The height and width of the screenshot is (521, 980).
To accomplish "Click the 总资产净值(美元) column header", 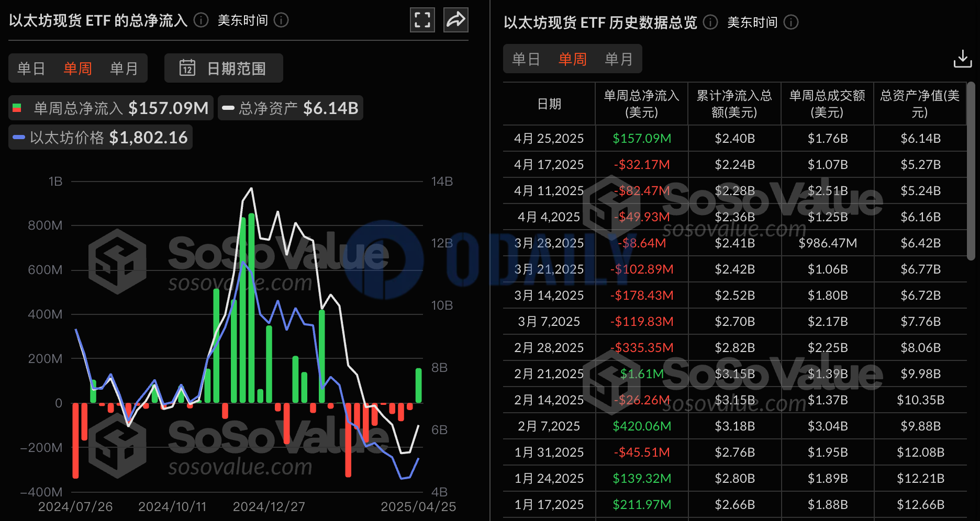I will 920,104.
